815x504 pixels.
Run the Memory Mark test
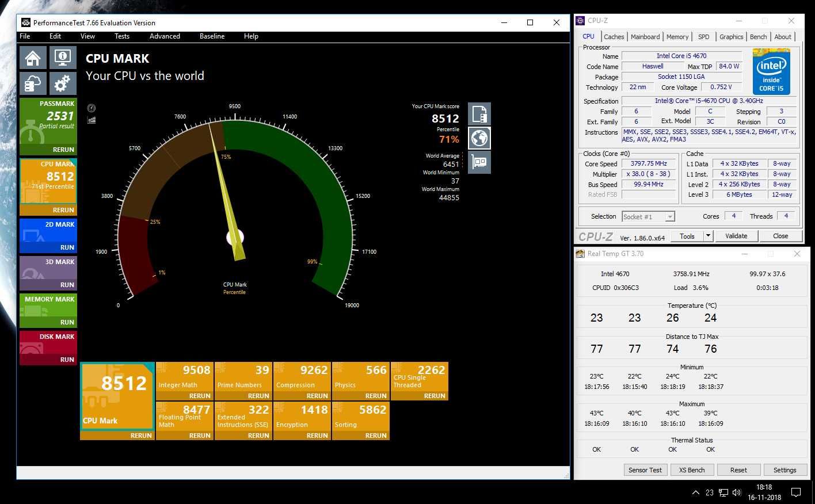(67, 322)
